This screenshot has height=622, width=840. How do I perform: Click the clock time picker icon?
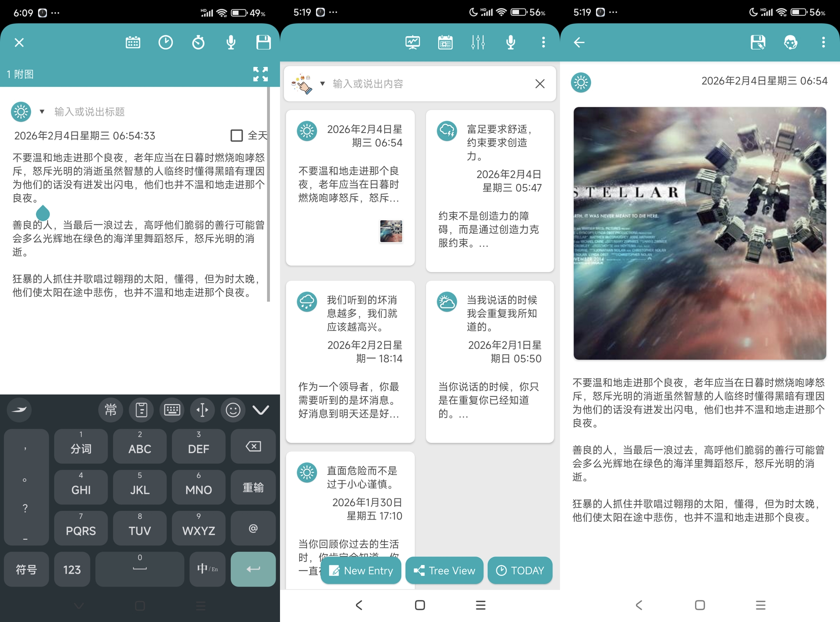(165, 43)
